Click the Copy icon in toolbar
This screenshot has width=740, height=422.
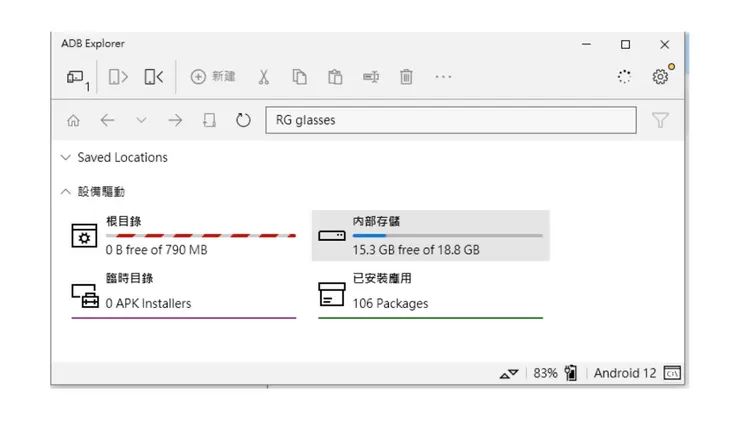[x=299, y=77]
